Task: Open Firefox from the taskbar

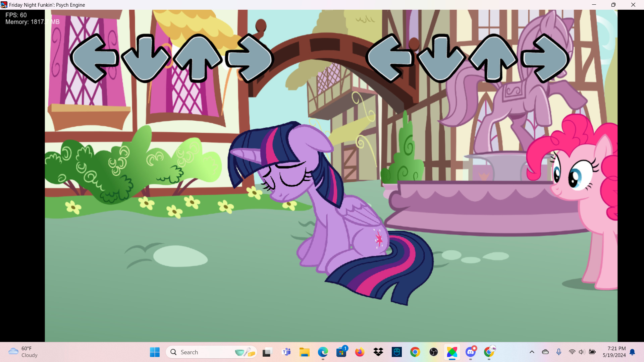Action: pos(360,352)
